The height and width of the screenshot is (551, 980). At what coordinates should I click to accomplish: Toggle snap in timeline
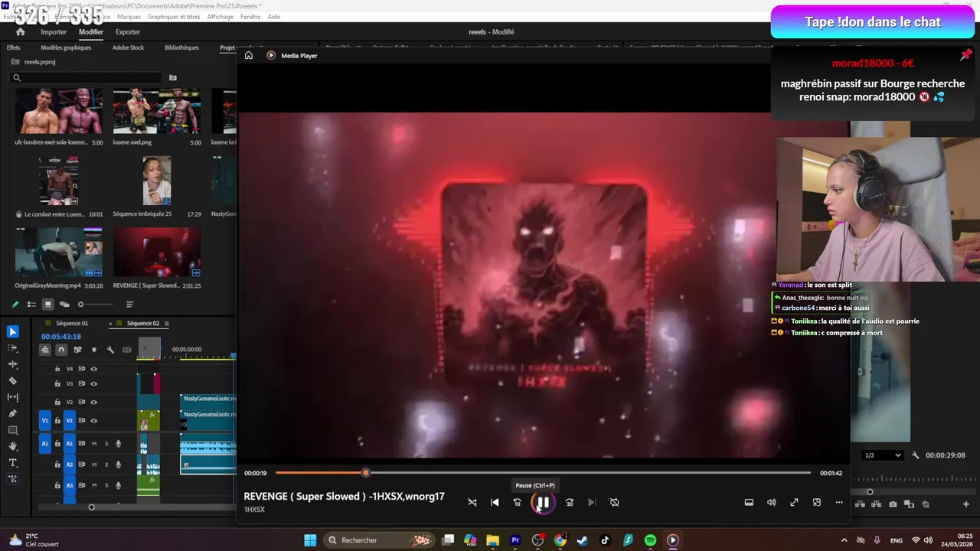point(61,350)
